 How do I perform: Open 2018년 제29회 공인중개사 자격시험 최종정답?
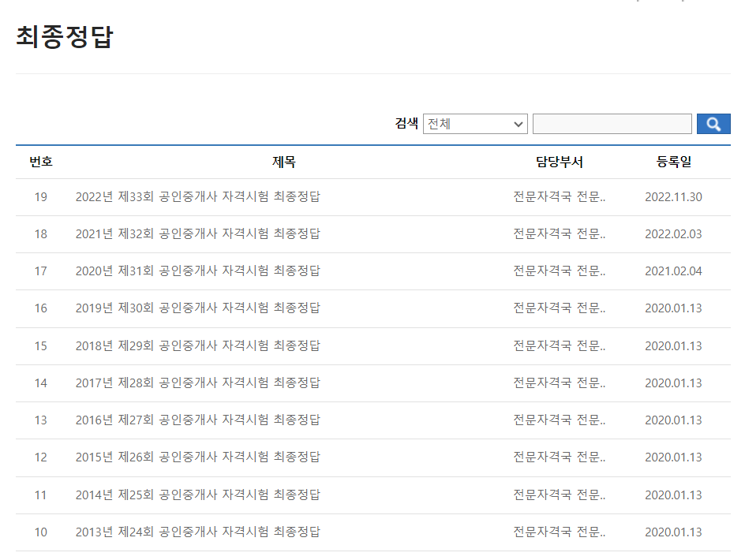(x=197, y=345)
